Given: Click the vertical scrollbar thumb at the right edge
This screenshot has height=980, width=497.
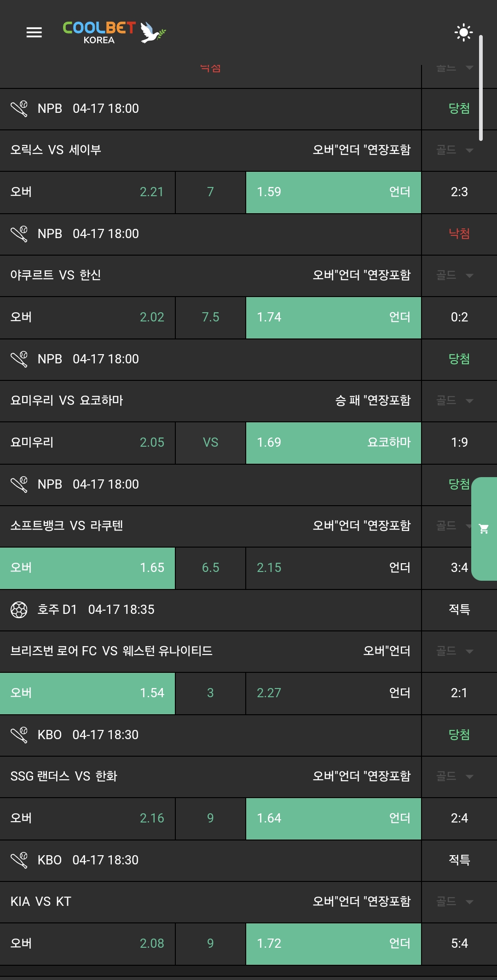Looking at the screenshot, I should coord(481,87).
